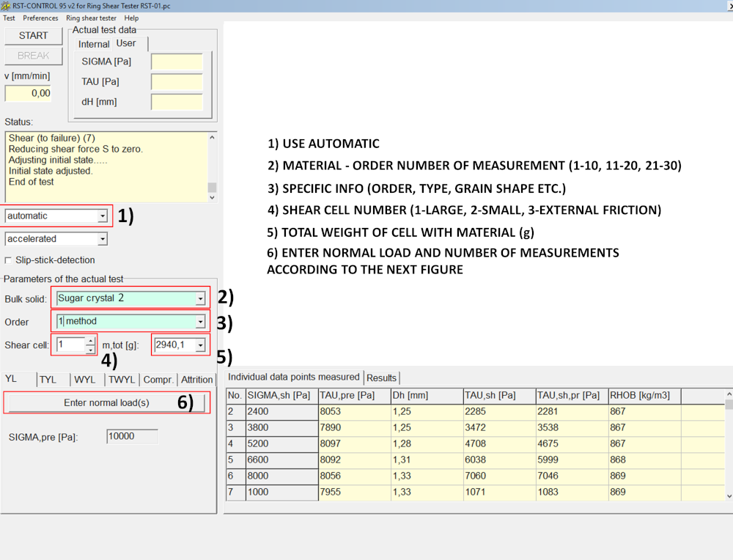Click TAU,sh cell with value 3472
The width and height of the screenshot is (733, 560).
click(499, 428)
